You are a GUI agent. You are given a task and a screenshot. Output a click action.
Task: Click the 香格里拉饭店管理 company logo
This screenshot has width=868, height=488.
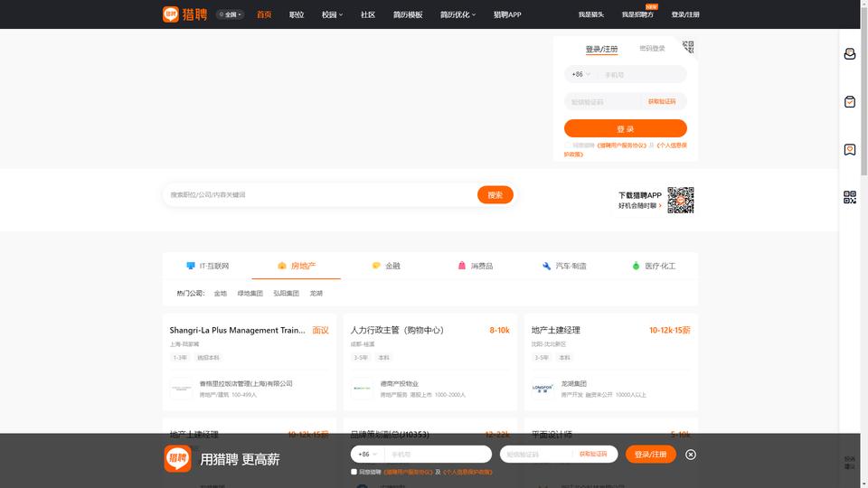click(182, 389)
